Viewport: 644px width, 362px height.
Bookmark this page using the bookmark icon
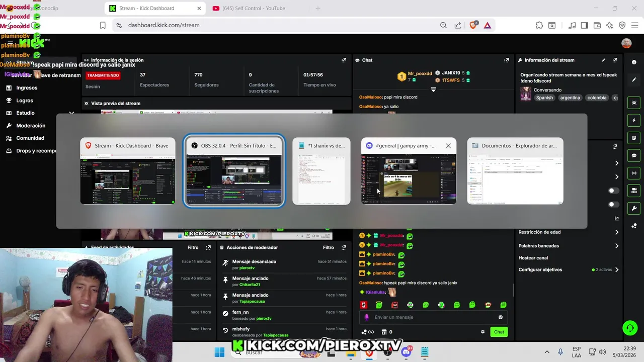tap(103, 25)
